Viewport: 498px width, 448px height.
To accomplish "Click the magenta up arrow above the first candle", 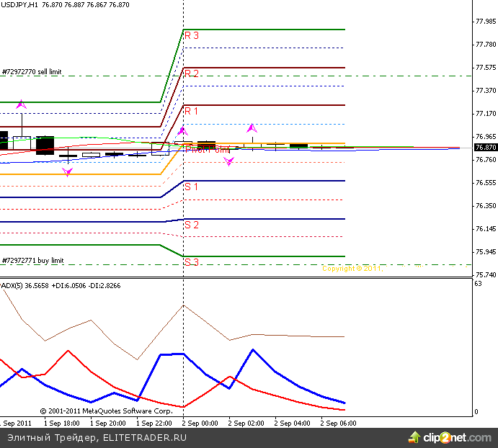I will coord(21,105).
